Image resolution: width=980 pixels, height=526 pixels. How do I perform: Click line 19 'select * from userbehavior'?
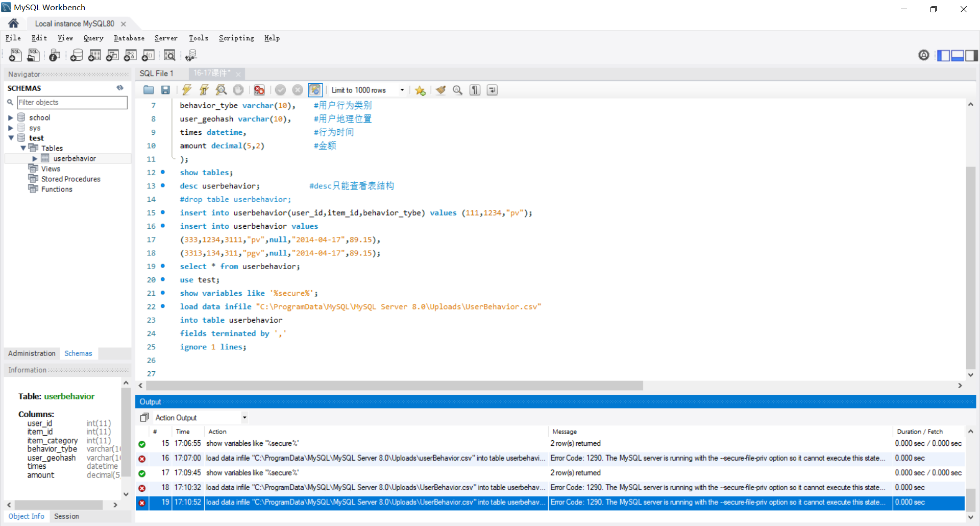coord(240,266)
